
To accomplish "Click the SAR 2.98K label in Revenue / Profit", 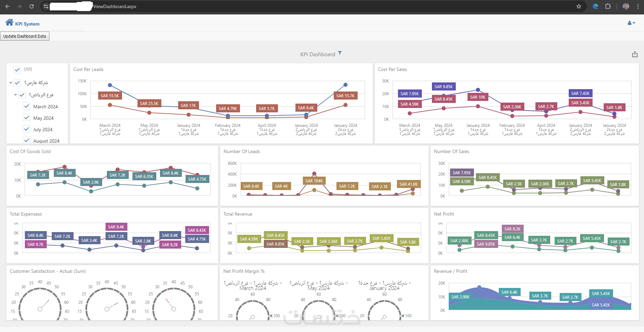I will tap(460, 297).
